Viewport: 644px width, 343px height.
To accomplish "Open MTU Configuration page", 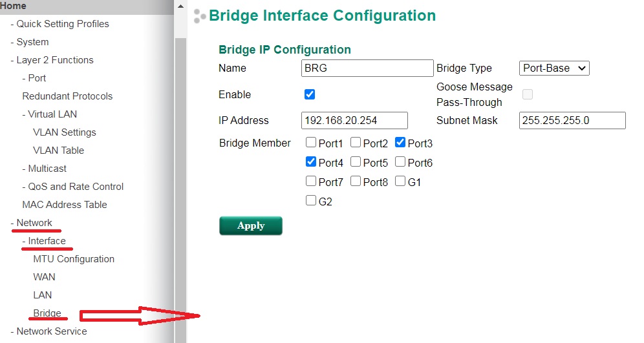I will pos(74,259).
